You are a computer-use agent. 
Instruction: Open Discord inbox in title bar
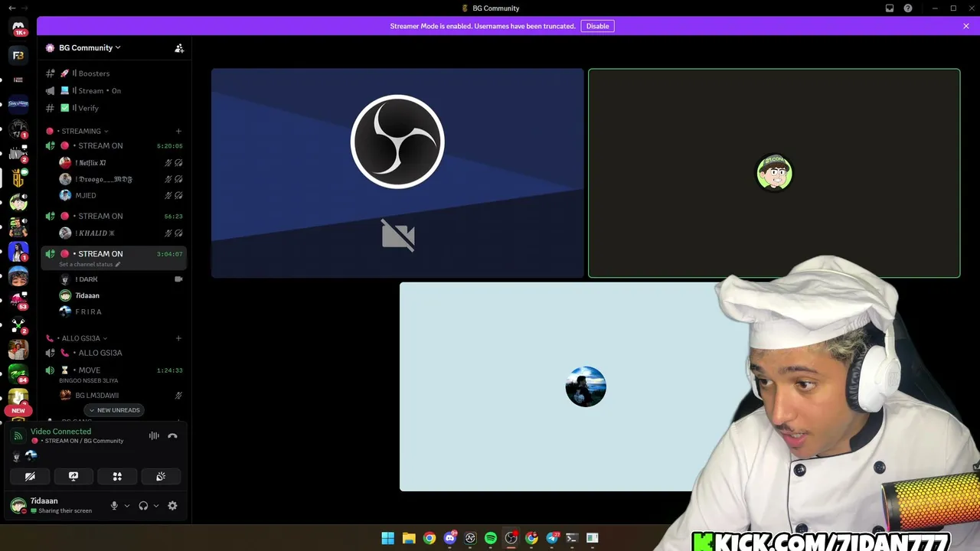click(890, 8)
